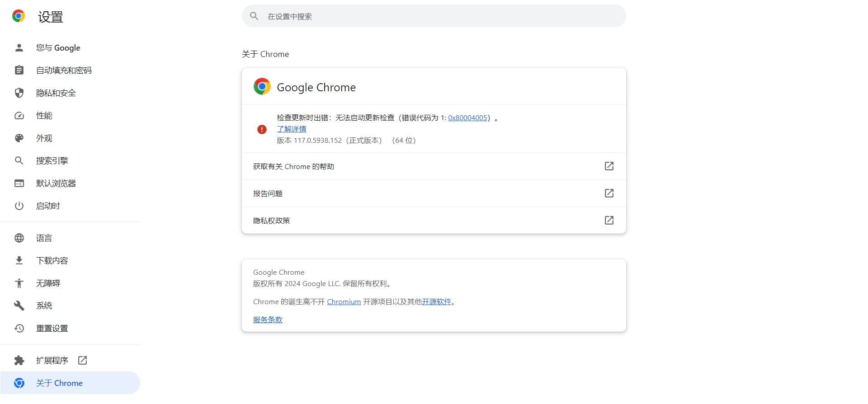The width and height of the screenshot is (868, 404).
Task: Click the external link icon beside 扩展程序
Action: [82, 360]
